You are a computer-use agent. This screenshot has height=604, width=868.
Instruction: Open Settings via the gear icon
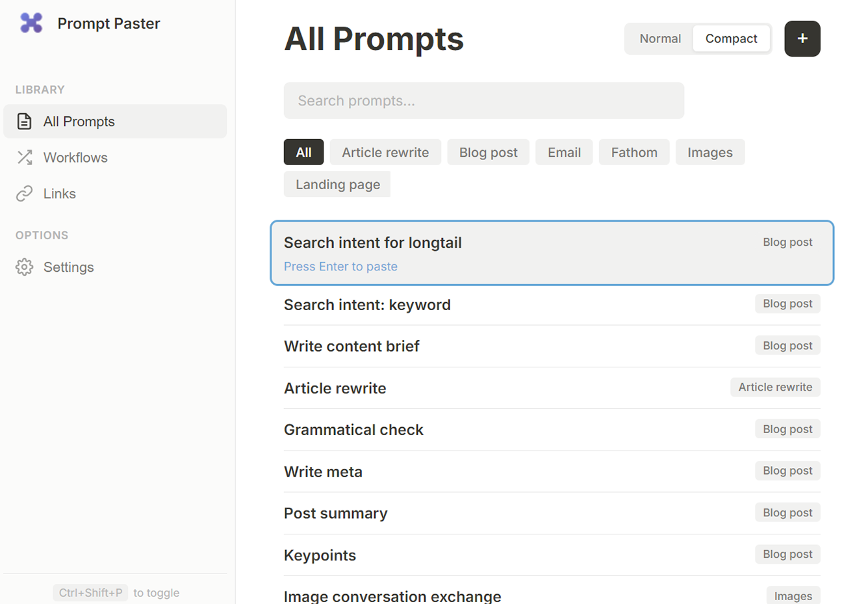(x=24, y=267)
